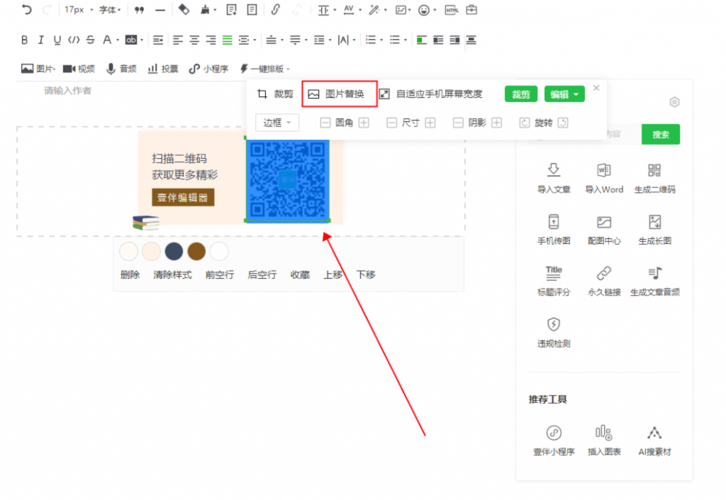
Task: Click the 请输入作者 author field
Action: click(68, 90)
